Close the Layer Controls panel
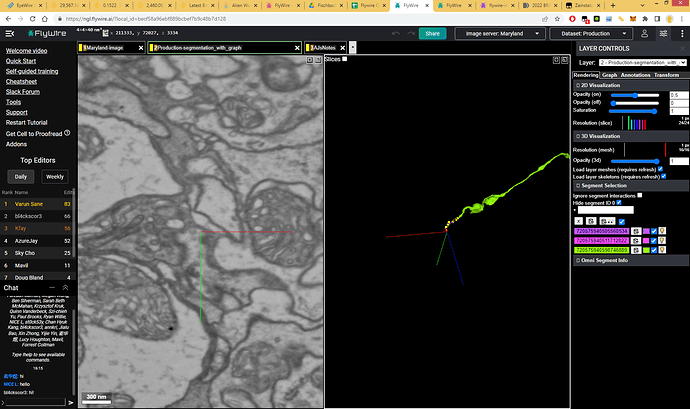690x409 pixels. [x=683, y=48]
